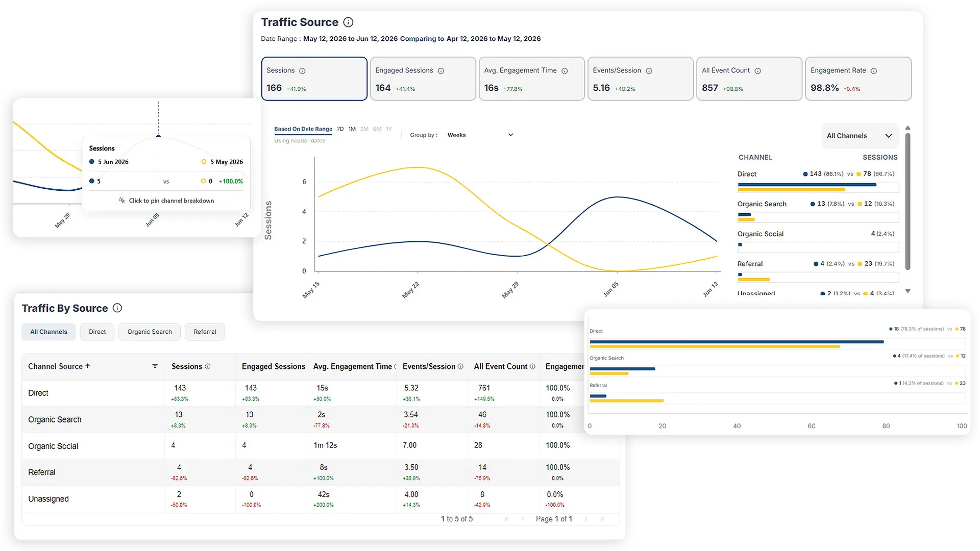Go to previous page arrow in pagination
Screen dimensions: 980x551
pyautogui.click(x=523, y=519)
